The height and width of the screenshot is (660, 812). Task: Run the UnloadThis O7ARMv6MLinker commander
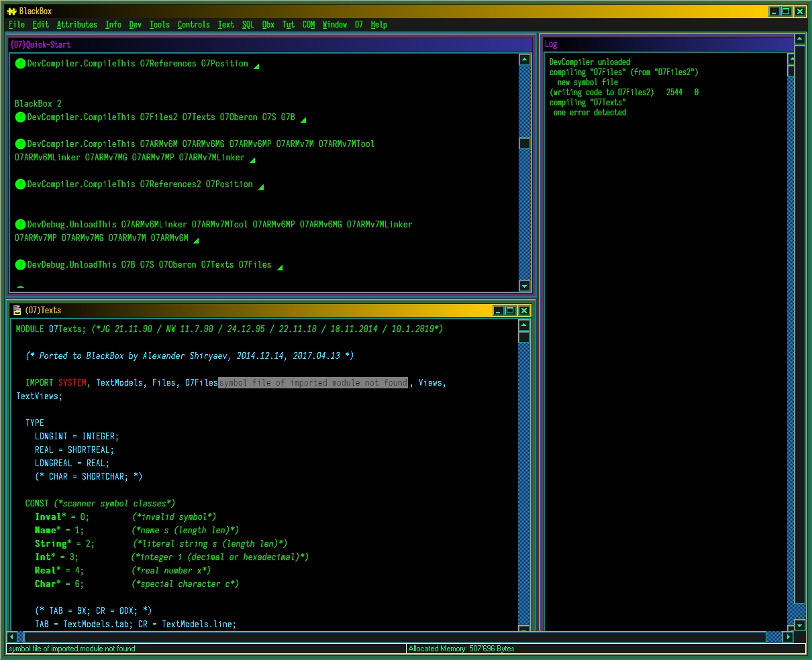click(x=20, y=225)
